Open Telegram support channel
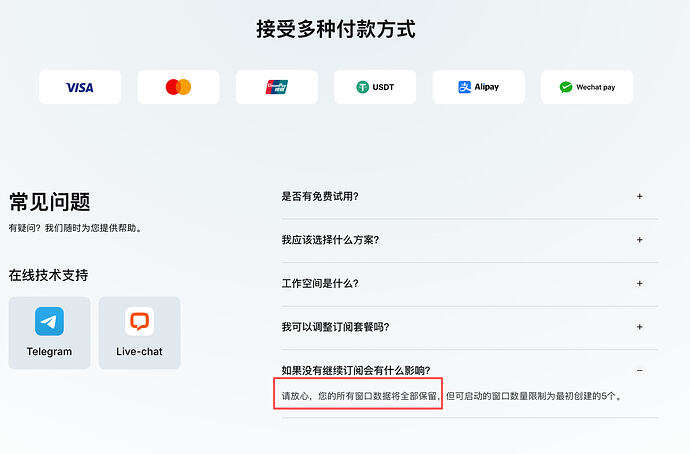 point(49,333)
